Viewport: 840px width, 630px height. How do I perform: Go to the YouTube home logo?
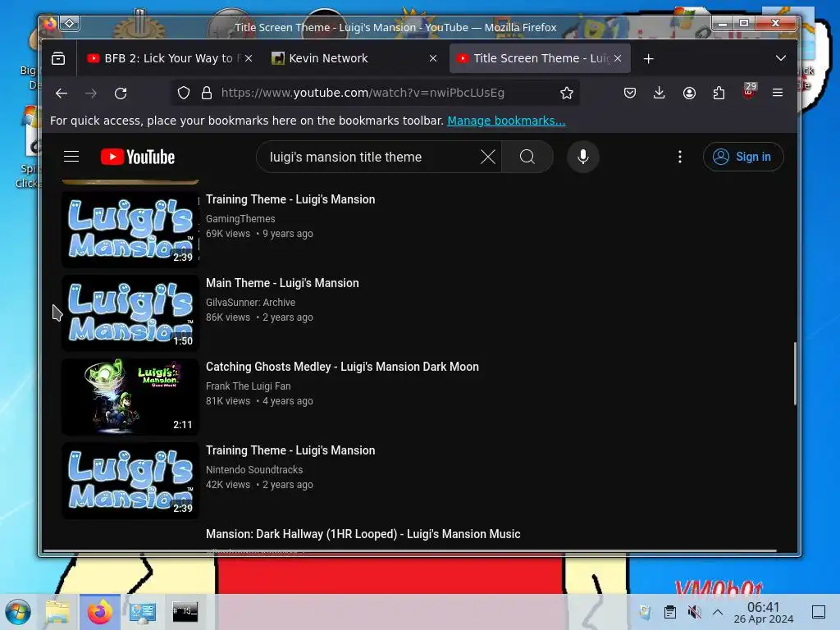click(138, 157)
